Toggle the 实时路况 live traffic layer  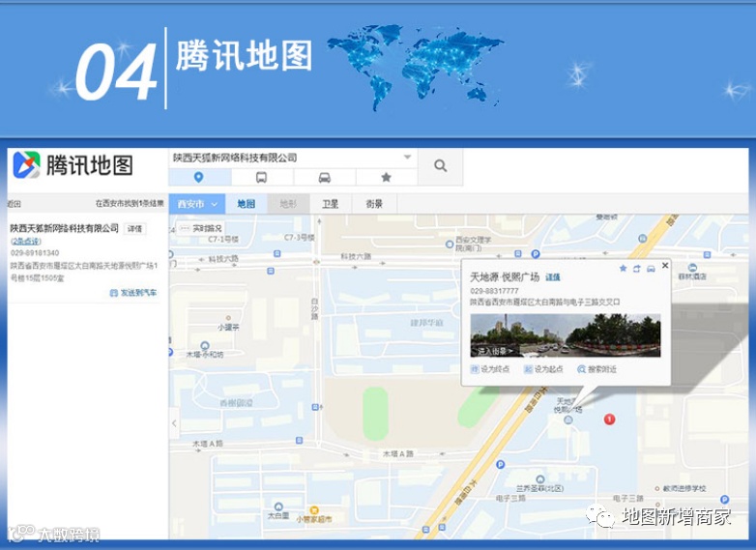[x=200, y=228]
